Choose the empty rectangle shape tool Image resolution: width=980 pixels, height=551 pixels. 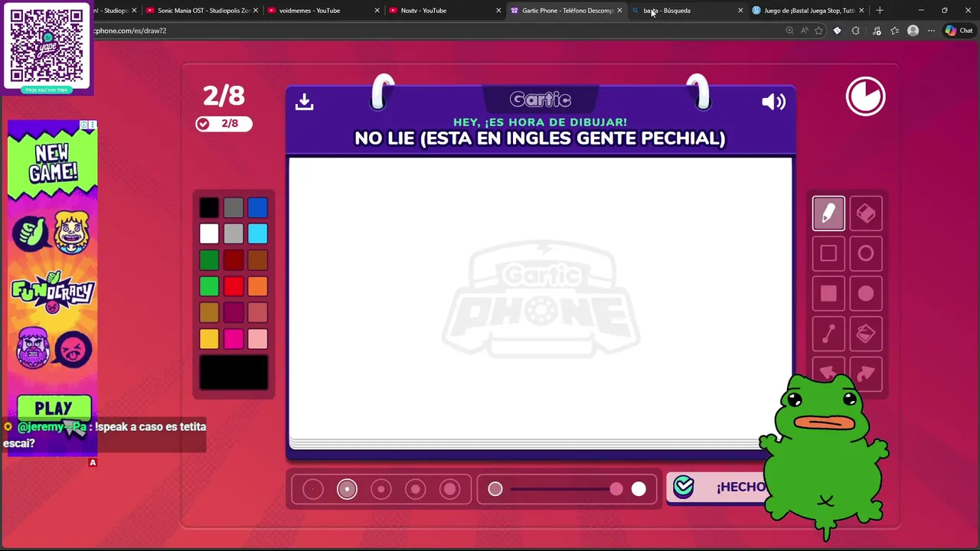pyautogui.click(x=828, y=253)
